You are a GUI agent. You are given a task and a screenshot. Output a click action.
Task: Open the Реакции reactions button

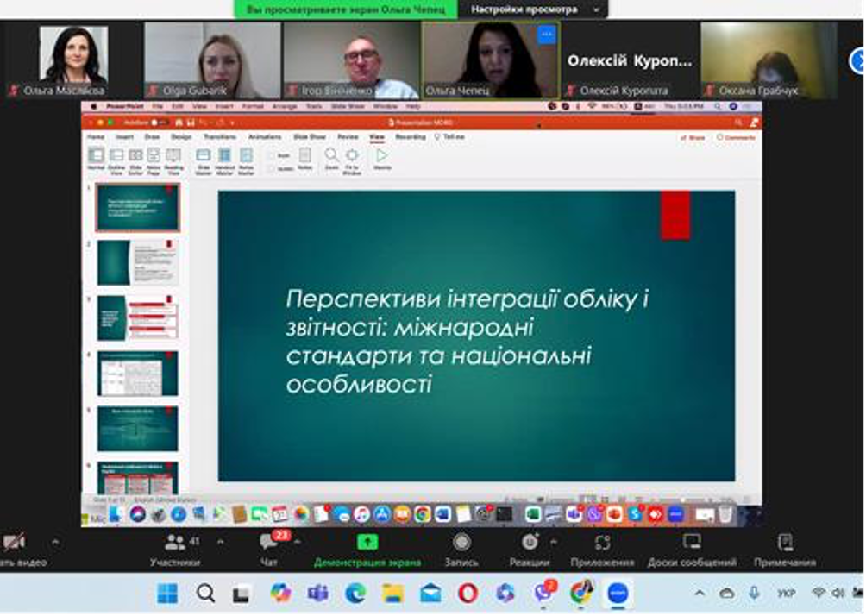(529, 550)
